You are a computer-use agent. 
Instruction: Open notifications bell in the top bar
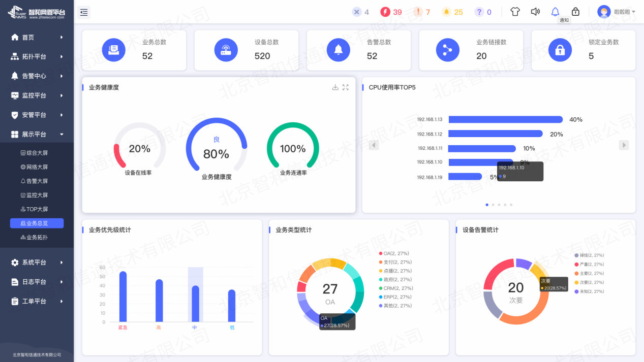[555, 12]
